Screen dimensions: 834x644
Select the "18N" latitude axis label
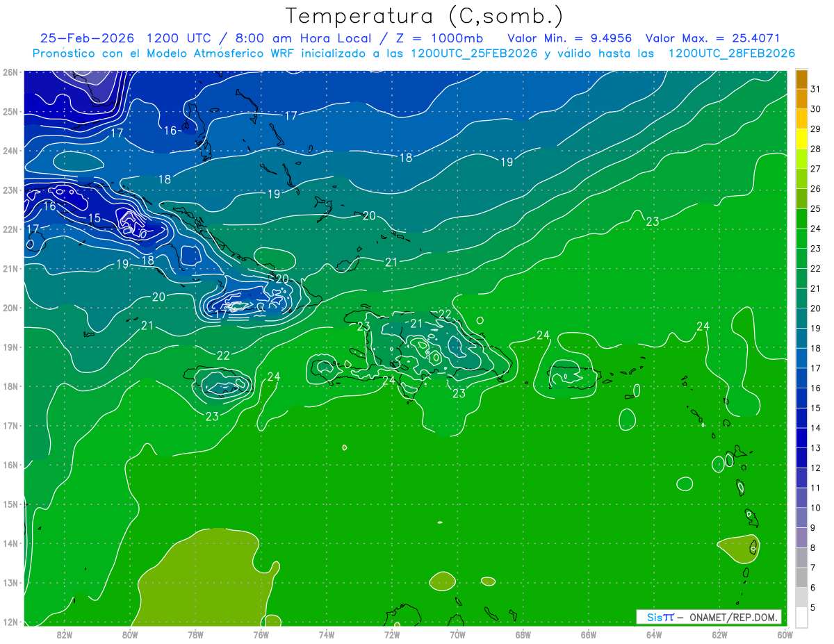pos(10,386)
